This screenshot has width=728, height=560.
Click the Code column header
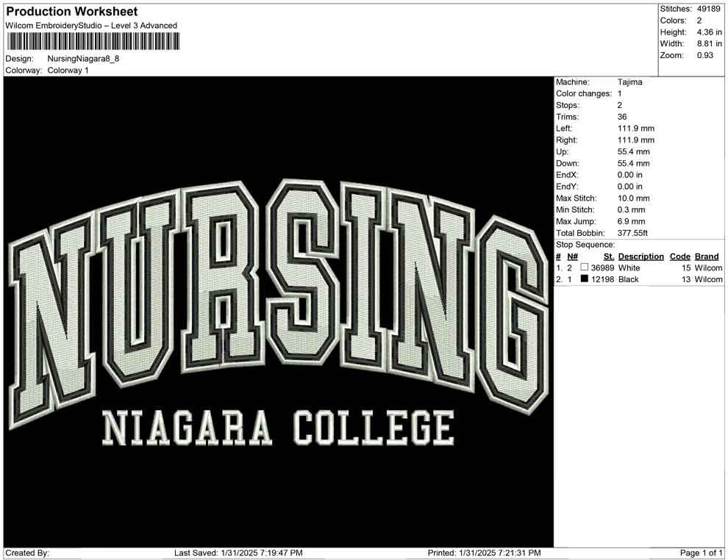tap(680, 256)
